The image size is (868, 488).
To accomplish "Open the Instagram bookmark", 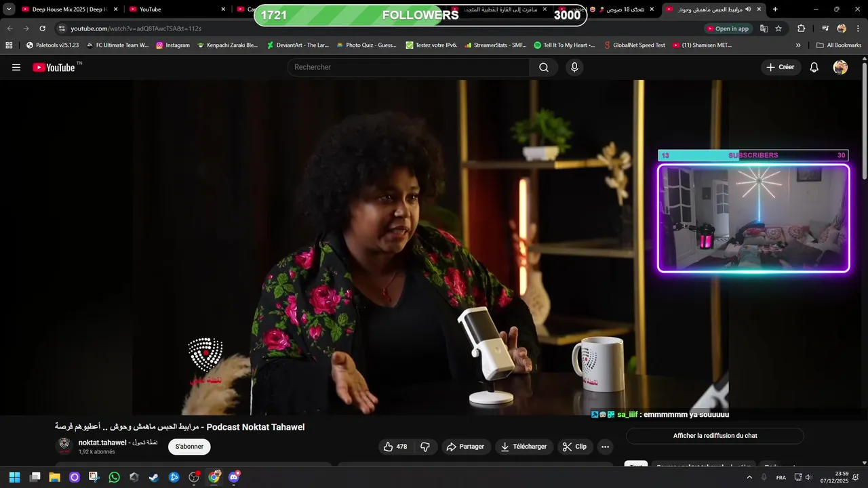I will (173, 45).
